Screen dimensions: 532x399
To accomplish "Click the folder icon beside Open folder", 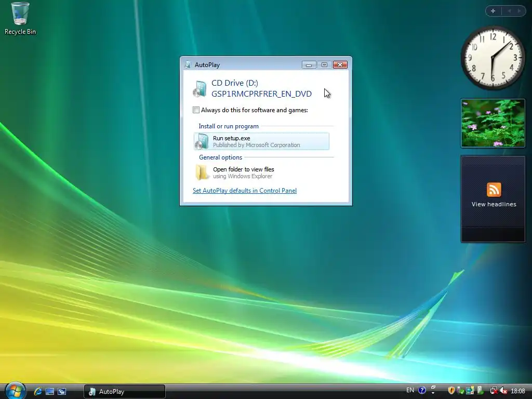I will (x=202, y=172).
